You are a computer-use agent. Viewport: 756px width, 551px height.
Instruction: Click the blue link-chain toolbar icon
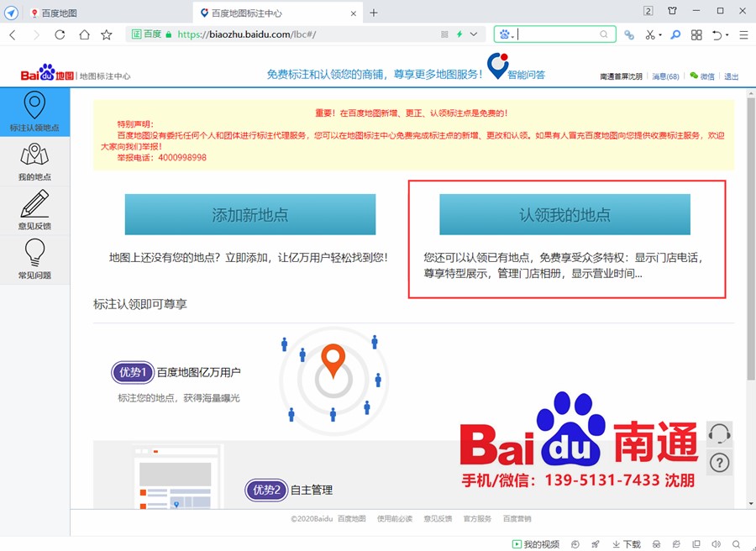(x=628, y=34)
